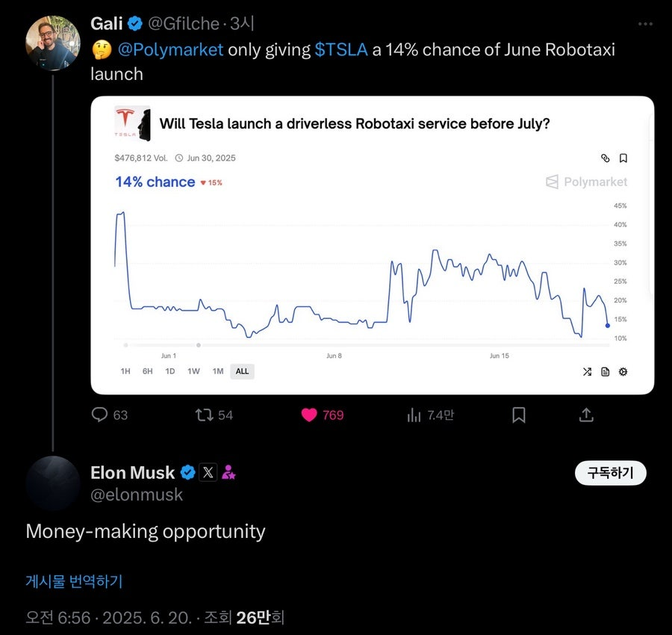Click the 구독하기 subscribe button
The image size is (672, 635).
(x=610, y=473)
